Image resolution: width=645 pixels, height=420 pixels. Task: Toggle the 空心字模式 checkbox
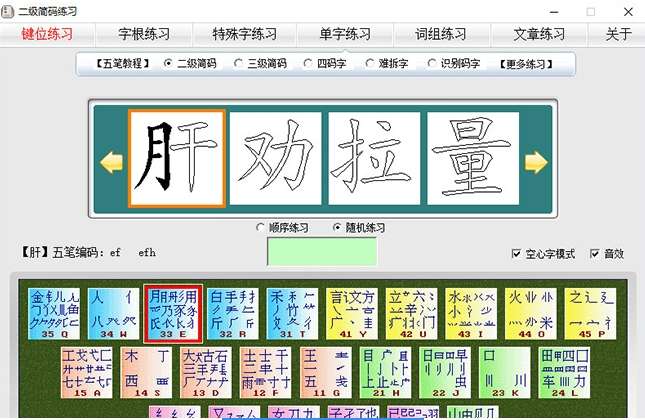517,254
